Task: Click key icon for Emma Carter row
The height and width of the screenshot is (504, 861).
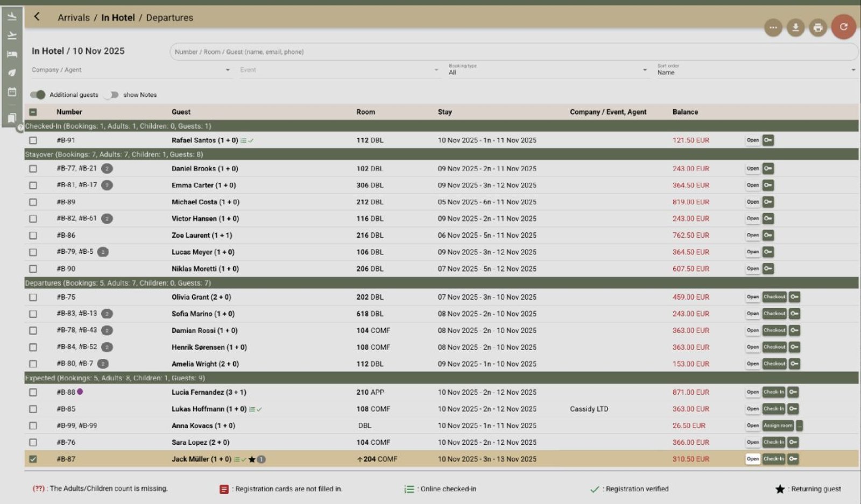Action: 768,186
